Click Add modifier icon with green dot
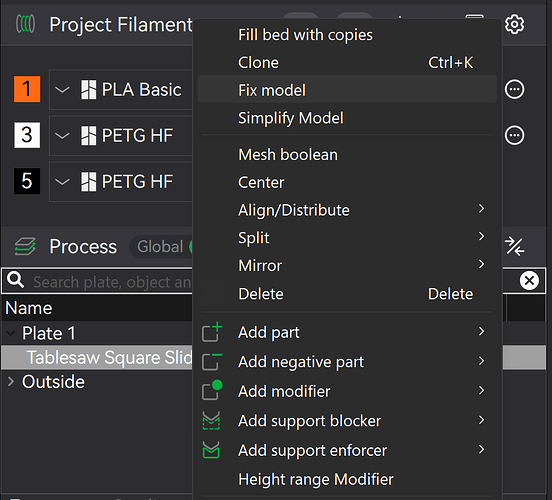Screen dimensions: 552x500 [x=212, y=390]
